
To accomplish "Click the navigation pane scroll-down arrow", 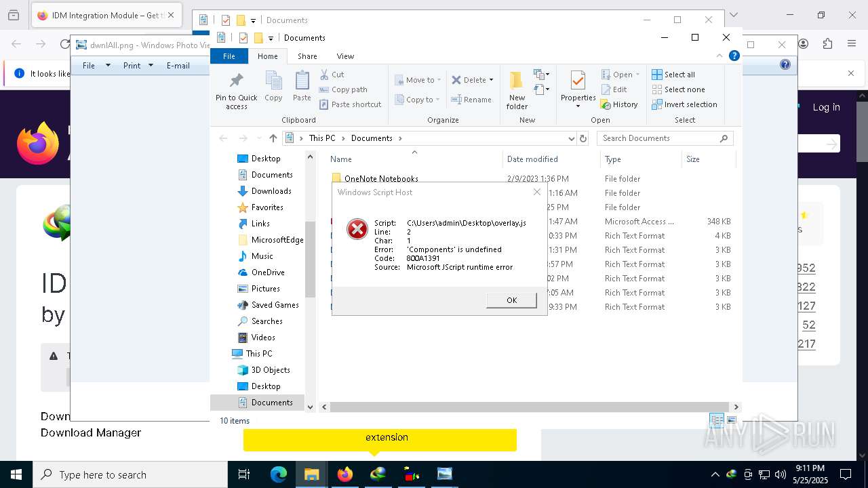I will pyautogui.click(x=311, y=407).
